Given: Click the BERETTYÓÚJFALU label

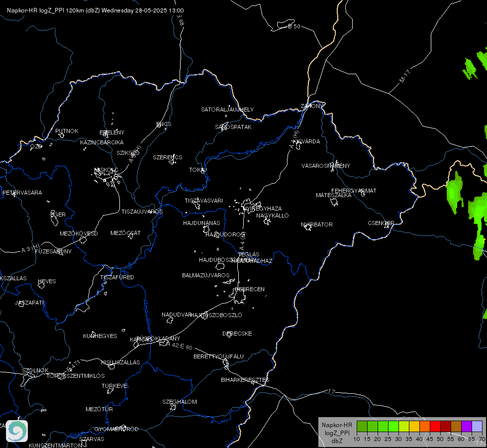Looking at the screenshot, I should coord(219,356).
